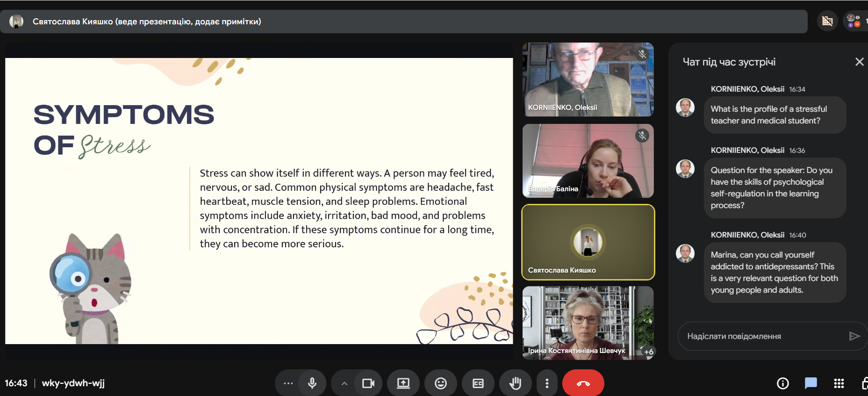Click the crossed-out organization icon at top

pos(827,21)
